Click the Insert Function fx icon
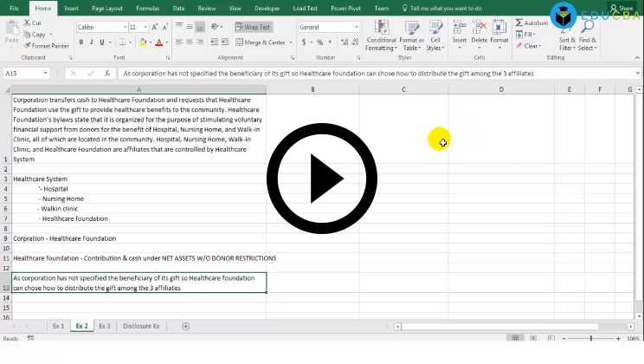This screenshot has width=644, height=364. [106, 74]
